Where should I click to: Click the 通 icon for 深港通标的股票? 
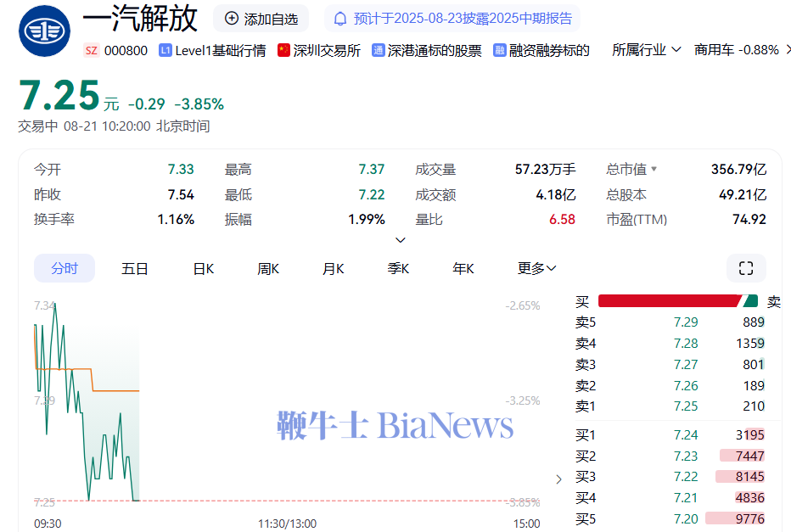[x=378, y=50]
